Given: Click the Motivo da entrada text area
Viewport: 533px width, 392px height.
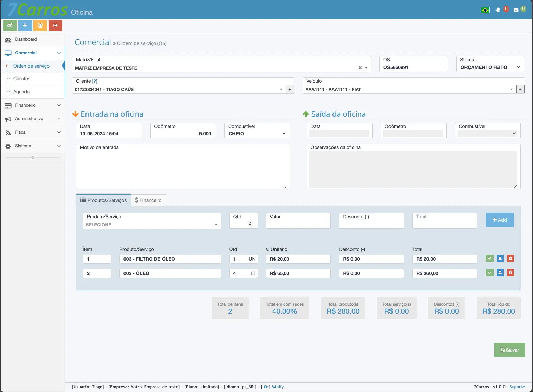Looking at the screenshot, I should (183, 166).
